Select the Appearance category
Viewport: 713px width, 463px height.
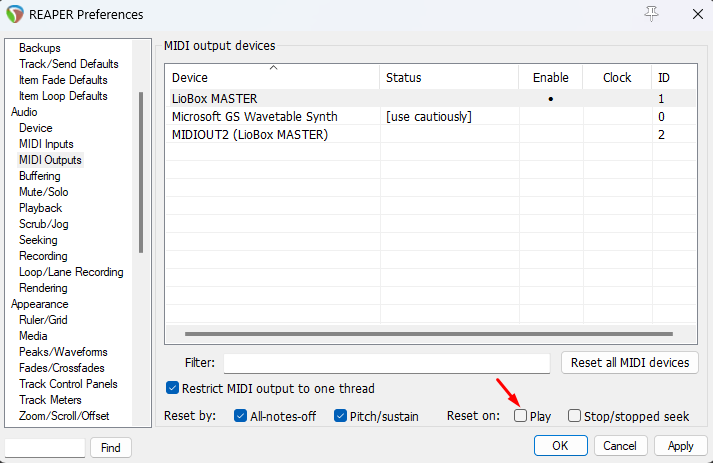40,304
